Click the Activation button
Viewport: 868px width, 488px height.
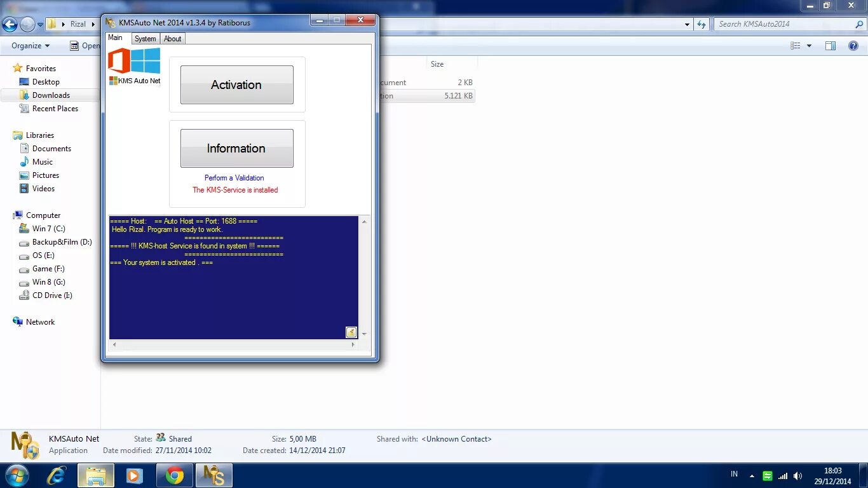pyautogui.click(x=237, y=85)
